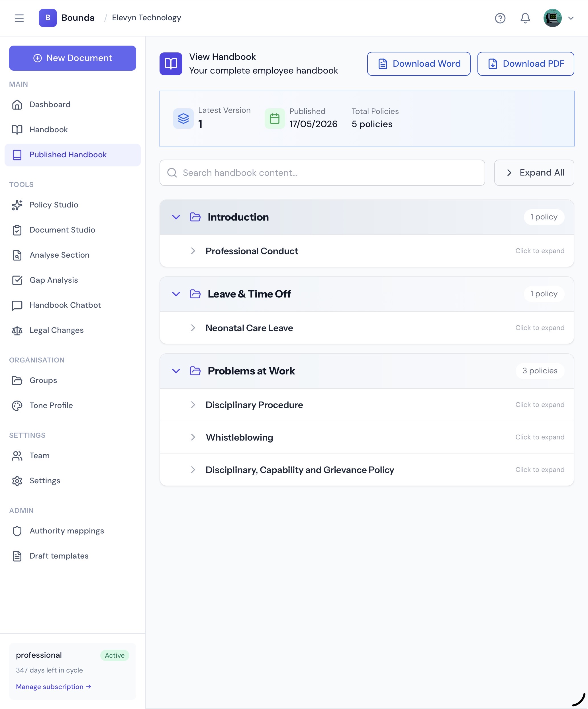Expand the Disciplinary Procedure policy

click(367, 405)
